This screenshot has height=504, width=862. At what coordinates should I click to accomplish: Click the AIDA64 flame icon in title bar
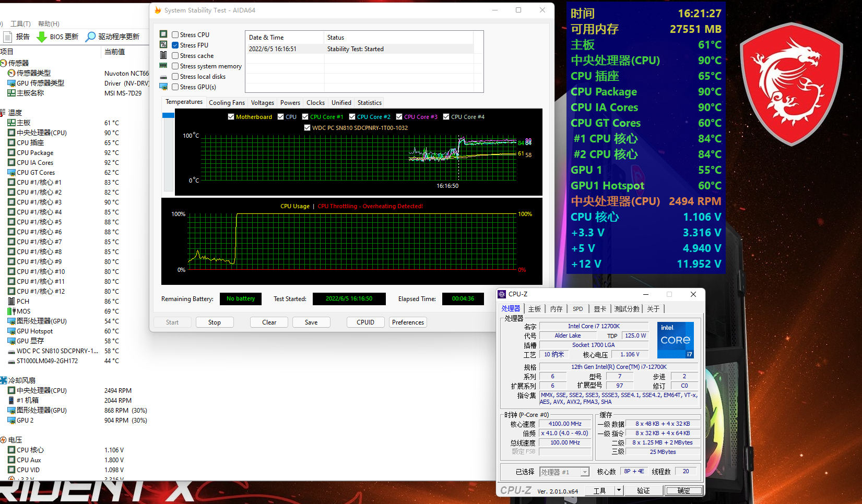[158, 10]
